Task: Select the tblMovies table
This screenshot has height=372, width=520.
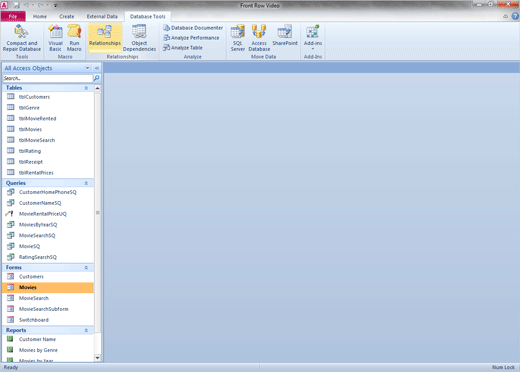Action: tap(48, 129)
